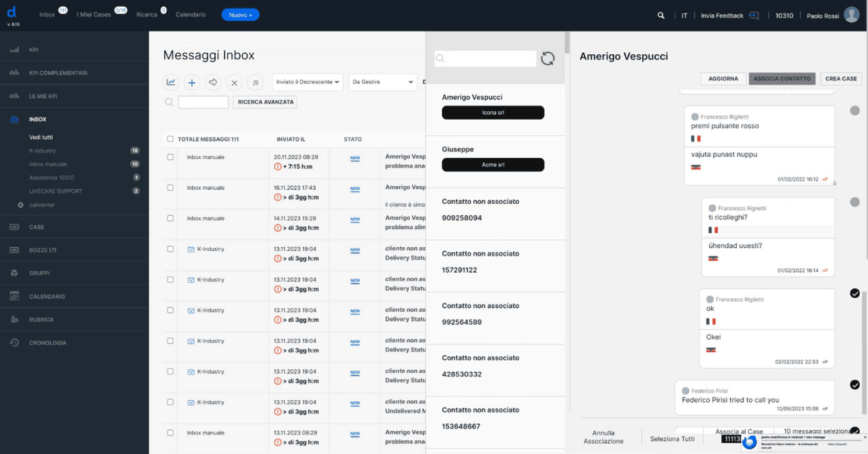Click Seleziona Tutti
The width and height of the screenshot is (868, 454).
click(x=672, y=439)
